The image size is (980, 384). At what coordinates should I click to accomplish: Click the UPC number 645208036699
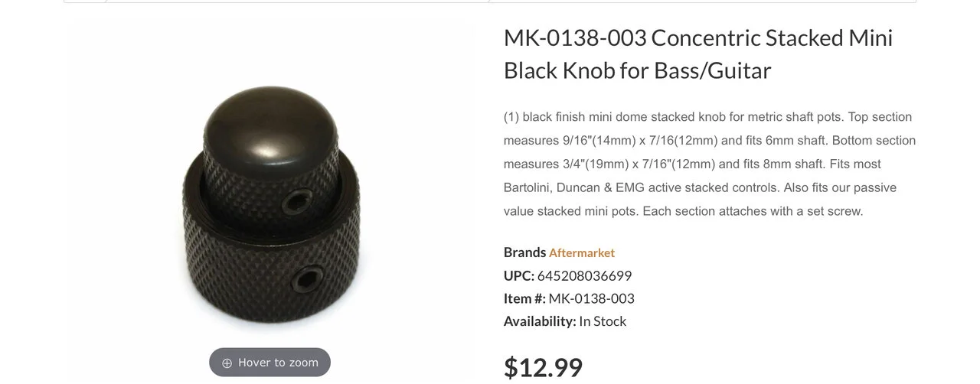coord(584,275)
